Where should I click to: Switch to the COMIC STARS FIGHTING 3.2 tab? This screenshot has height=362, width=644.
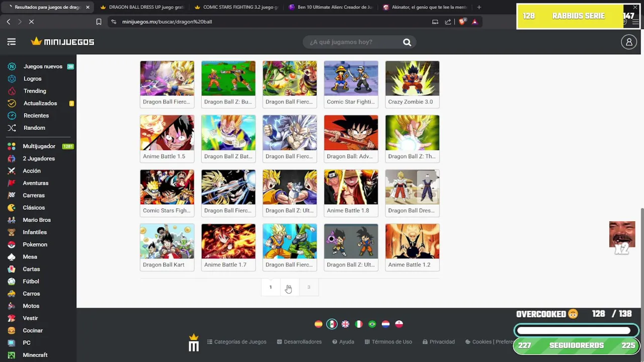click(x=236, y=7)
